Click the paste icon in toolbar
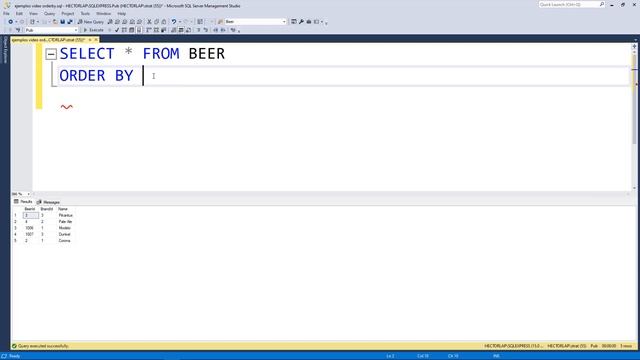The image size is (640, 360). point(164,22)
